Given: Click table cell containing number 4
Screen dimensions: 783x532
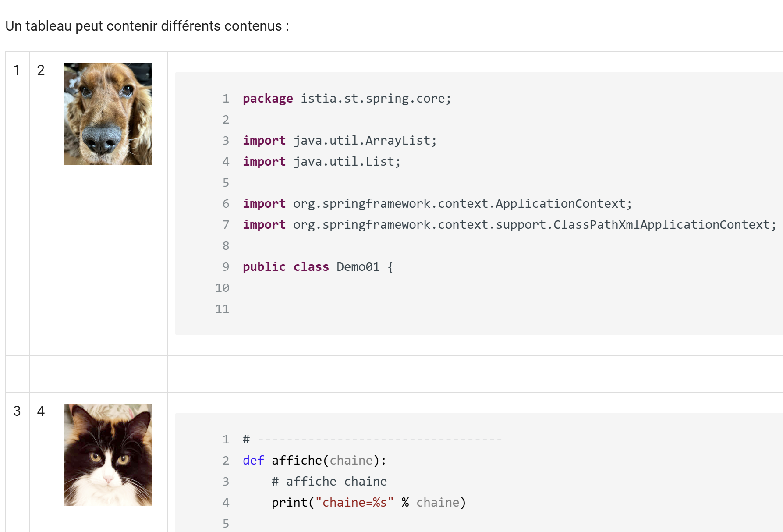Looking at the screenshot, I should click(41, 411).
